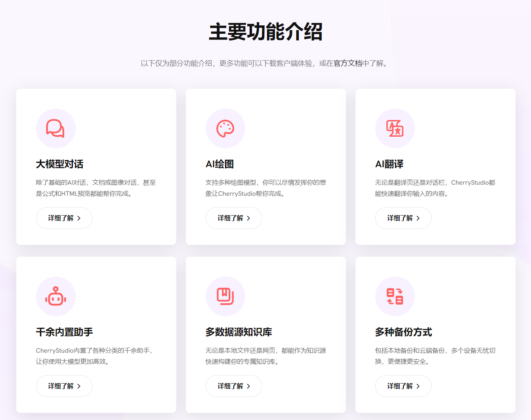The height and width of the screenshot is (420, 531).
Task: Click the chat bubbles icon for 大模型对话
Action: 55,128
